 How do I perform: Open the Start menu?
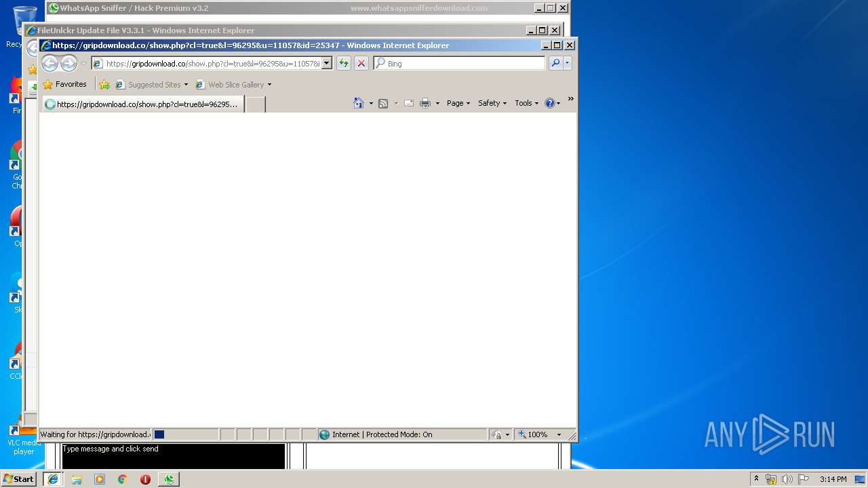pyautogui.click(x=18, y=479)
